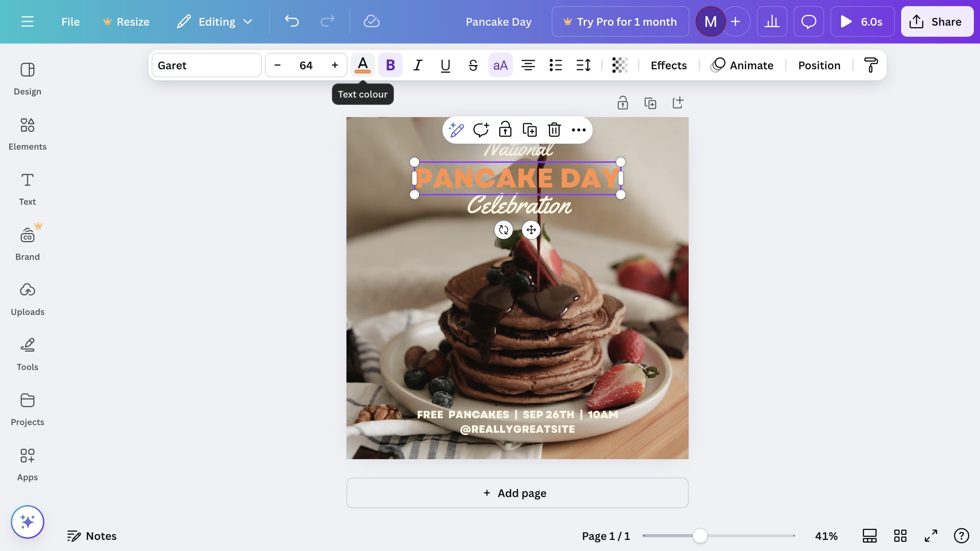The width and height of the screenshot is (980, 551).
Task: Lock the page using the page lock icon
Action: (622, 103)
